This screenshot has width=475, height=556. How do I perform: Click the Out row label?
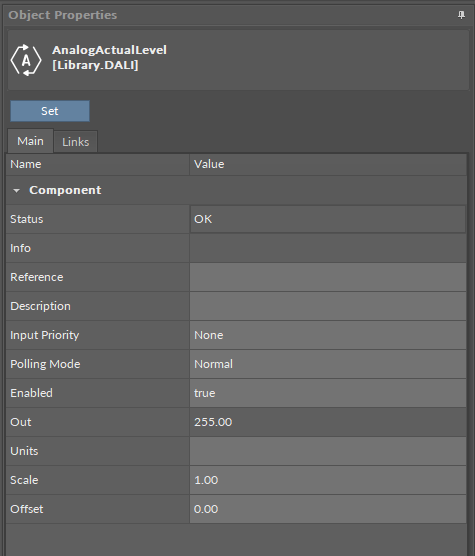click(x=21, y=422)
